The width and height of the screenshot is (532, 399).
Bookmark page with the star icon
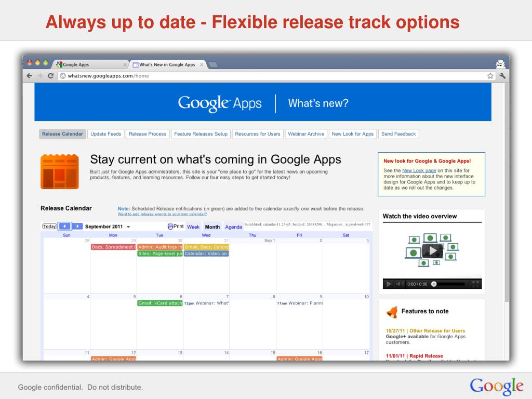point(490,76)
